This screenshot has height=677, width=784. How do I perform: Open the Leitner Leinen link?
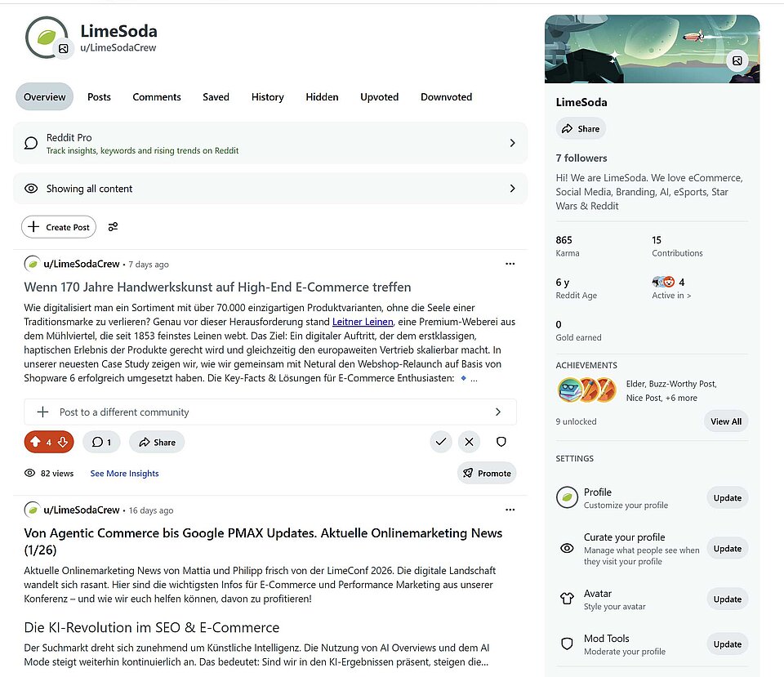tap(363, 322)
